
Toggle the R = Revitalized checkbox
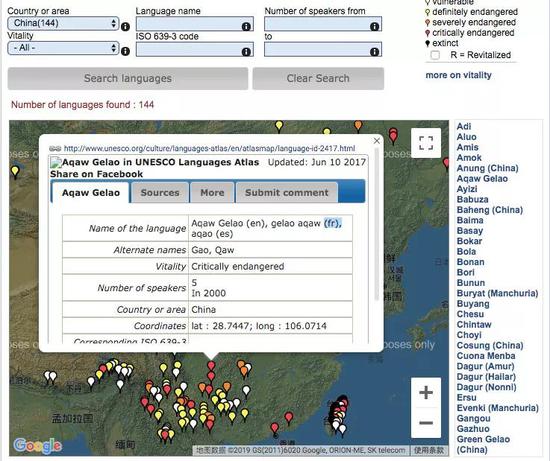coord(435,55)
